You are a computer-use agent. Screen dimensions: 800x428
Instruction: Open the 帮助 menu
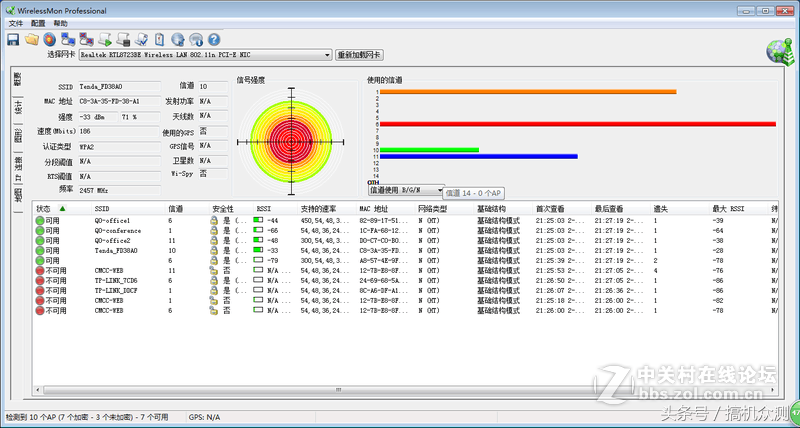[60, 23]
